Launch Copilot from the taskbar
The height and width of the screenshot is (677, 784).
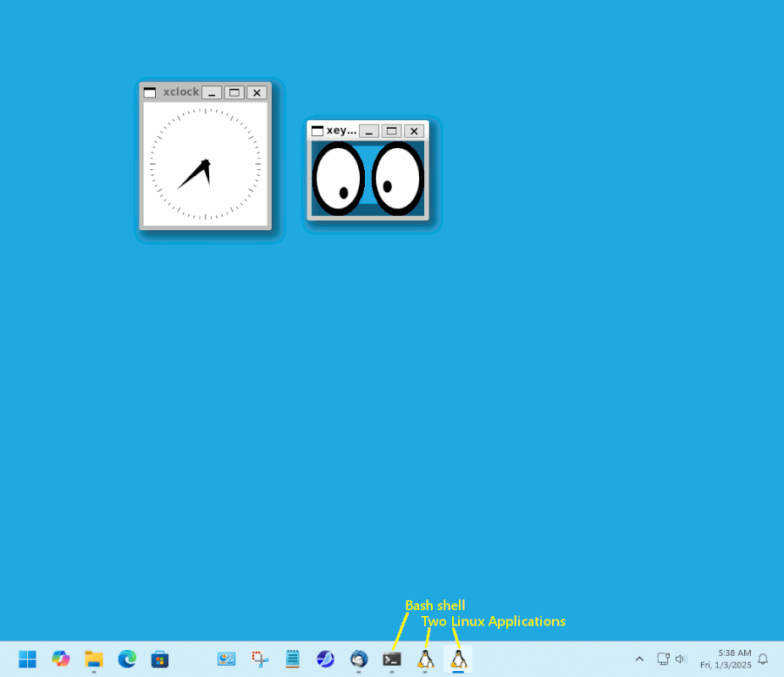click(60, 659)
